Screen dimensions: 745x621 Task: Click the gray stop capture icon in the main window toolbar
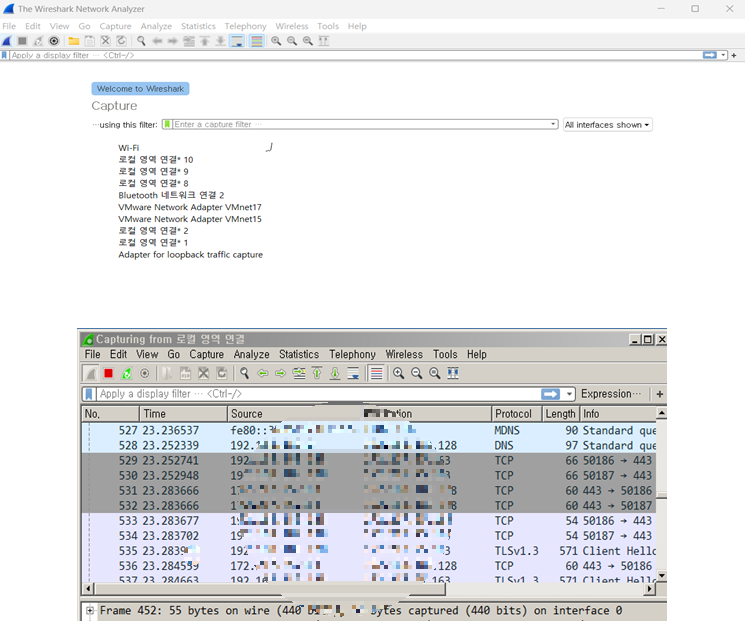pyautogui.click(x=22, y=41)
